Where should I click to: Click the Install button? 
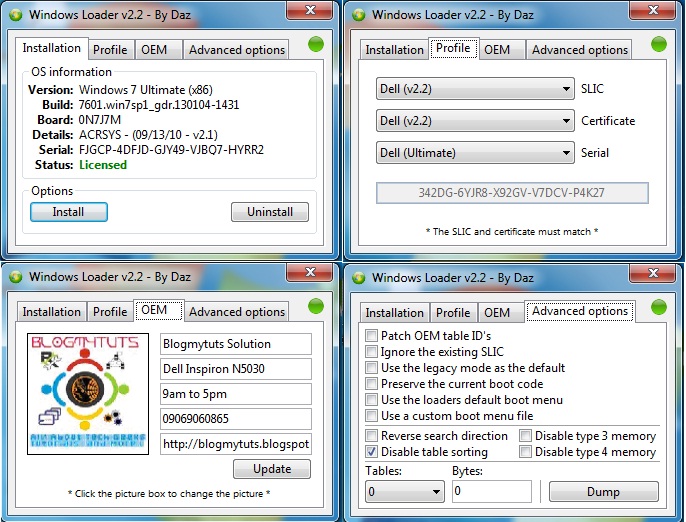(x=69, y=212)
